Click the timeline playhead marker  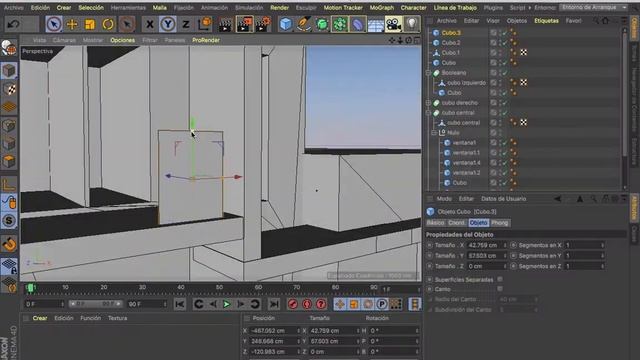click(30, 288)
